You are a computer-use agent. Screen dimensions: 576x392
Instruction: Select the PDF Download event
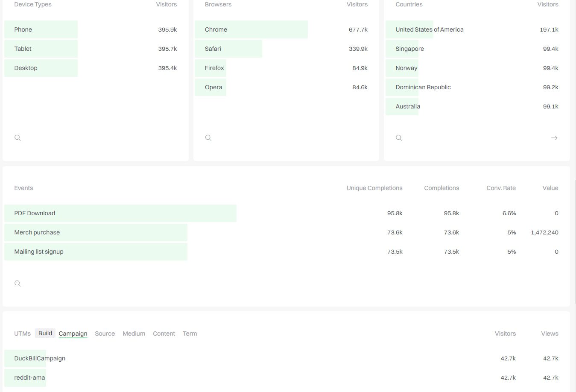286,213
